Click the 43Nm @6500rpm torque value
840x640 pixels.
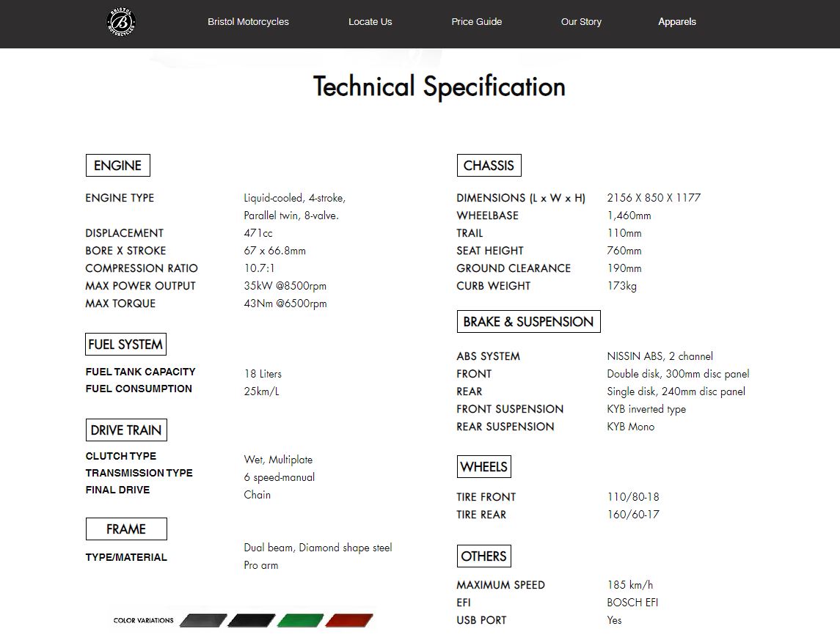point(285,304)
